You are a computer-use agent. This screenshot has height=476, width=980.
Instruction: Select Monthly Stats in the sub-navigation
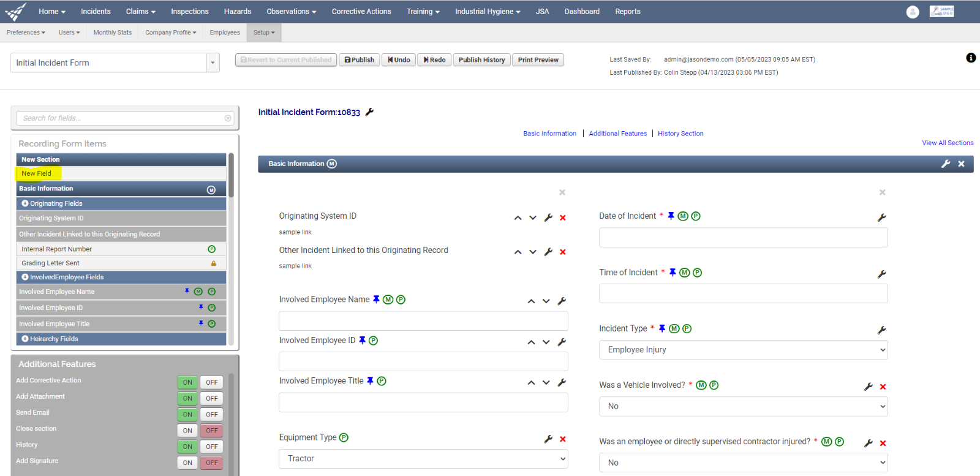pyautogui.click(x=113, y=32)
